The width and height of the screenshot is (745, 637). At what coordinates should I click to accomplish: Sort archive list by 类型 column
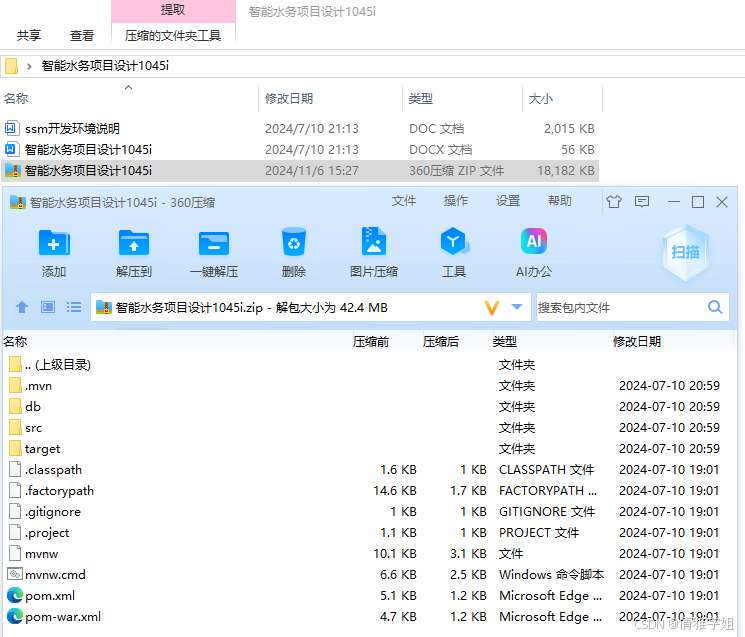(x=505, y=342)
